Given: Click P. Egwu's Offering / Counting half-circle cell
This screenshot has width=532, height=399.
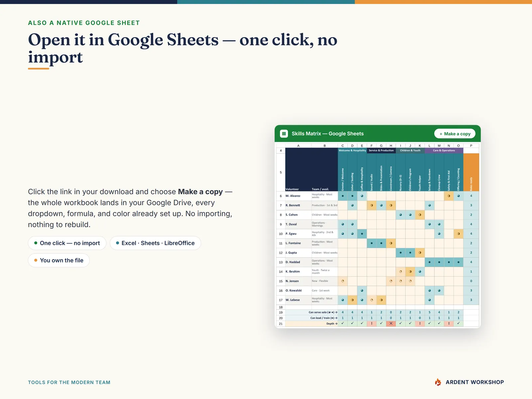Looking at the screenshot, I should 458,234.
